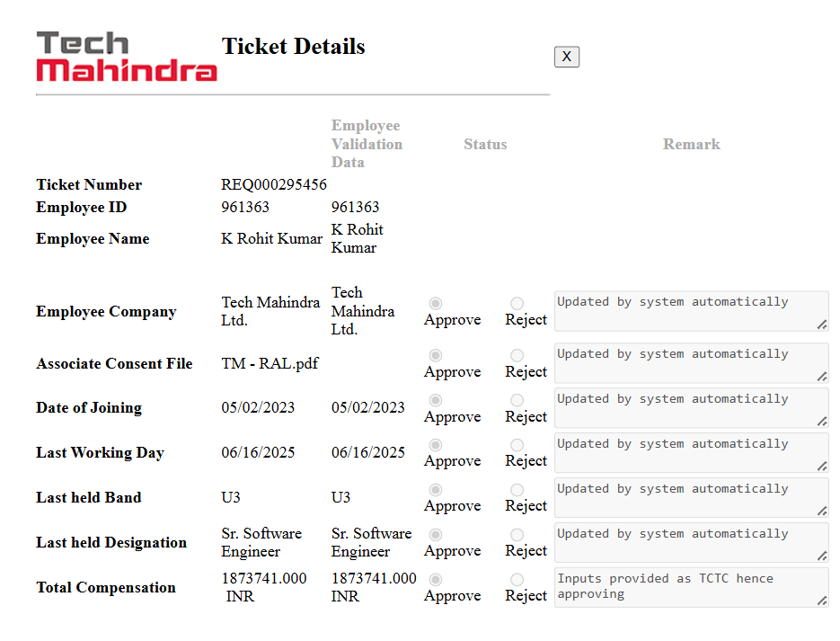This screenshot has width=840, height=641.
Task: Select Approve for Last Working Day
Action: pyautogui.click(x=436, y=445)
